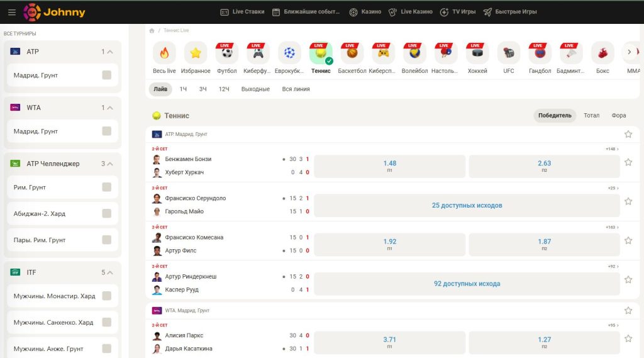Select the Весь live fire icon

[x=164, y=53]
